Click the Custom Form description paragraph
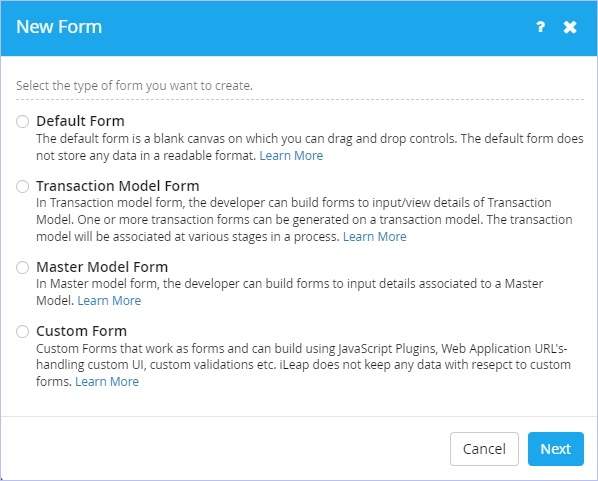598x481 pixels. pyautogui.click(x=303, y=365)
